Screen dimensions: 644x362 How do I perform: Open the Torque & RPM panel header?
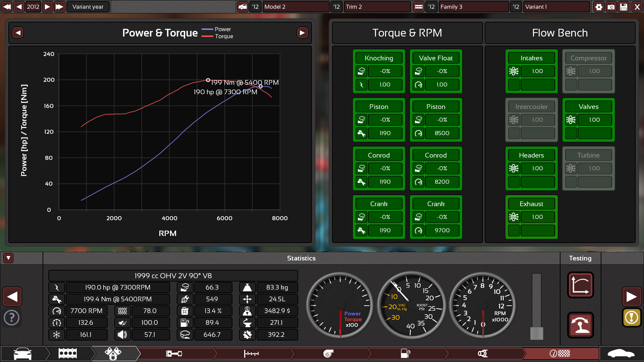point(407,33)
